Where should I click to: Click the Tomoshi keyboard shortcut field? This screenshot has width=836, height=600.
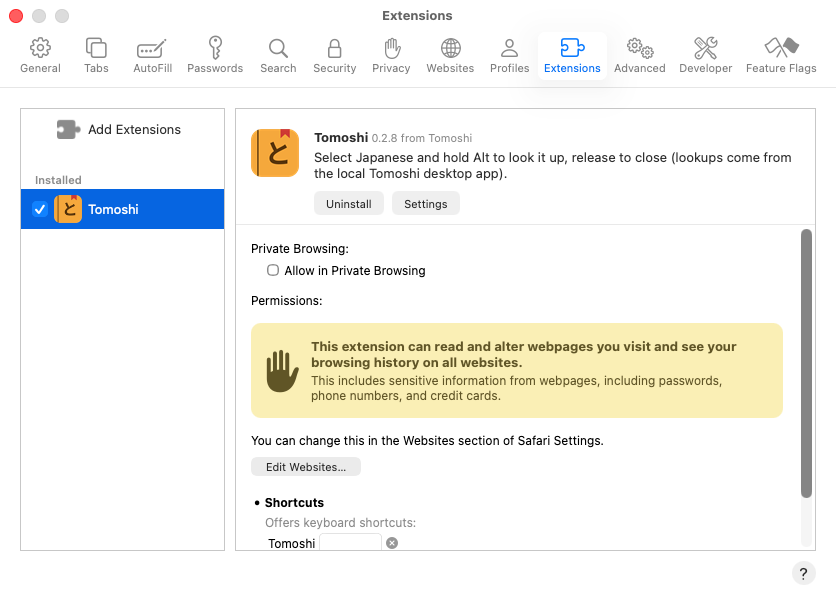(350, 542)
